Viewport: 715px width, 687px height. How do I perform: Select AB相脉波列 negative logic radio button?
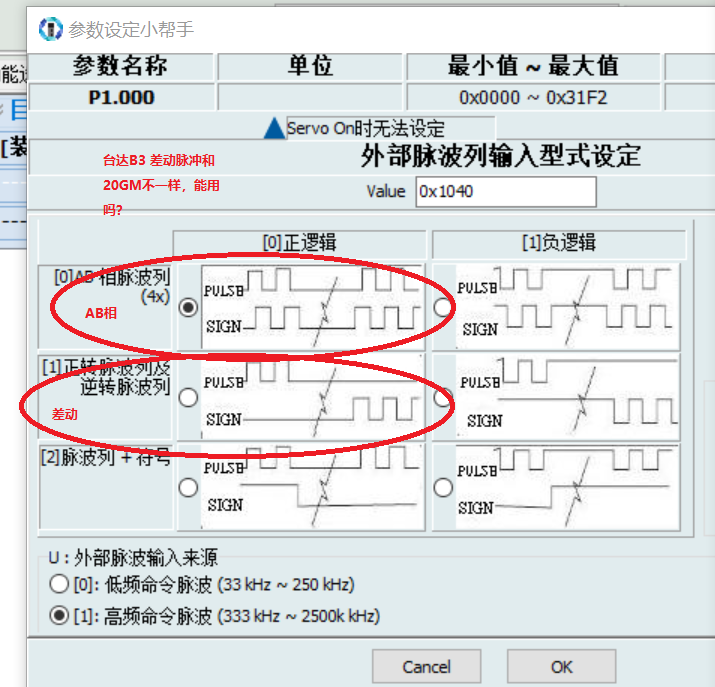[x=443, y=309]
